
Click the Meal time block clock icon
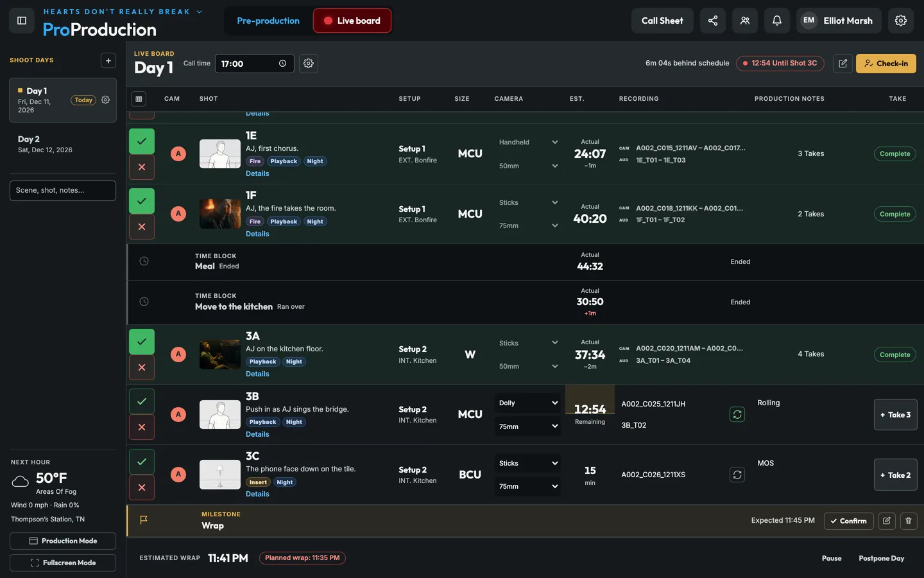click(x=144, y=261)
